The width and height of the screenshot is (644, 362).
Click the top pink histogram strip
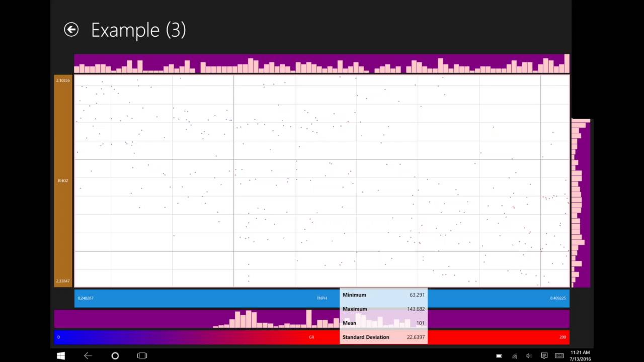(322, 64)
